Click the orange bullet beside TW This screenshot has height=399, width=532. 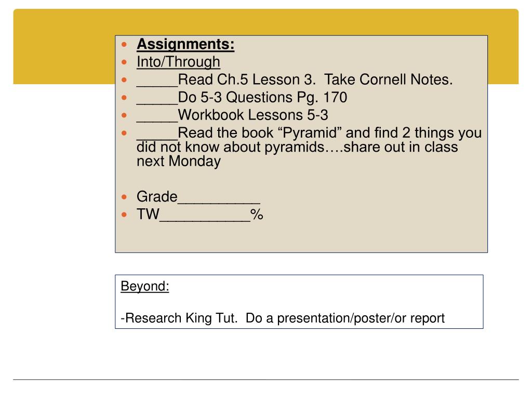(x=124, y=215)
